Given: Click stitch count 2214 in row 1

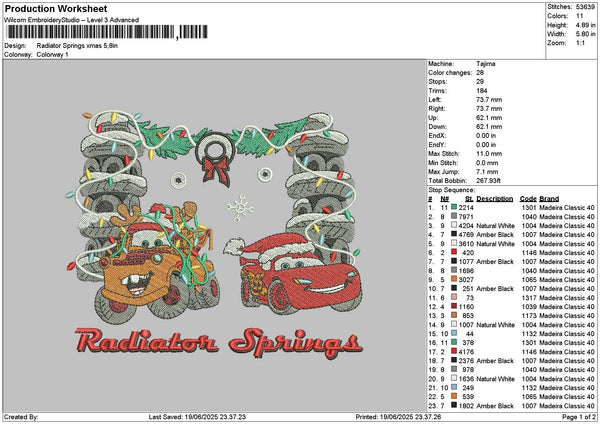Looking at the screenshot, I should [466, 208].
